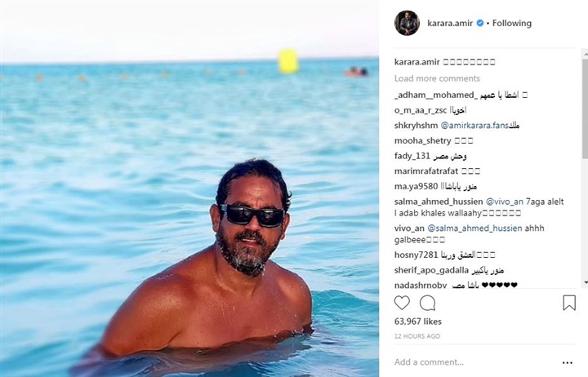
Task: Open commenter fady_131's profile
Action: click(412, 156)
